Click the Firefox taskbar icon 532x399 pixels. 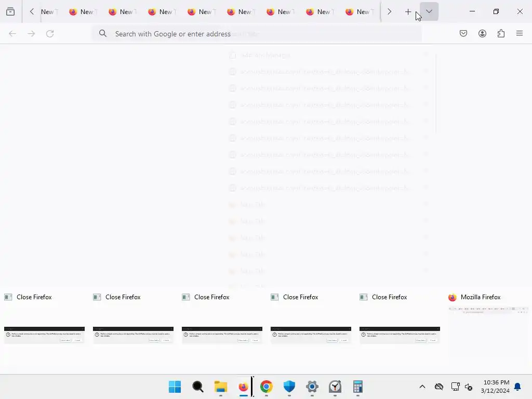point(243,387)
